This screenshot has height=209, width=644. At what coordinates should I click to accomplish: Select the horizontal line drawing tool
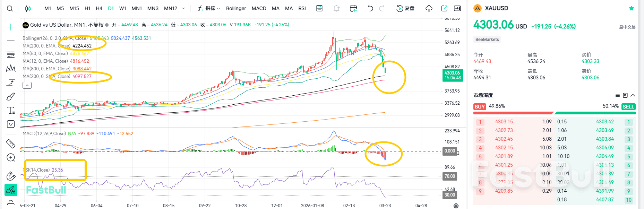click(x=11, y=41)
